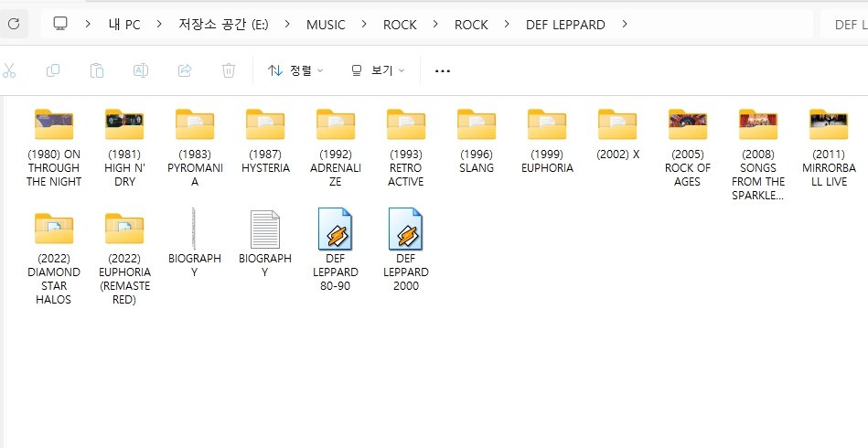Select the (1987) HYSTERIA folder
The height and width of the screenshot is (448, 868).
265,141
